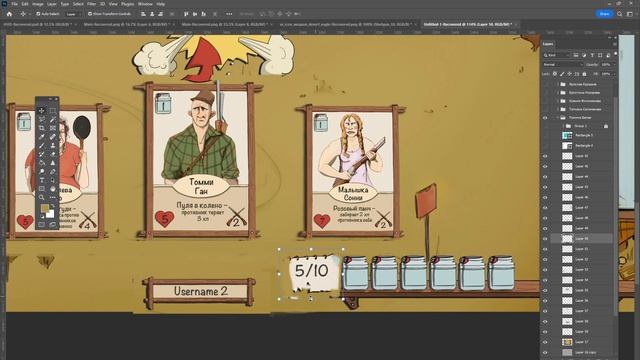Select the Eraser tool
Screen dimensions: 640x360
tap(53, 154)
